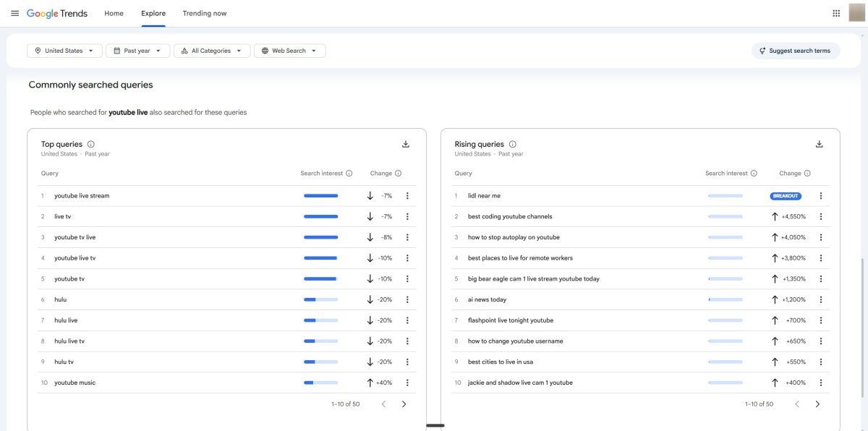Open big bear eagle cam query
868x431 pixels.
[x=534, y=278]
